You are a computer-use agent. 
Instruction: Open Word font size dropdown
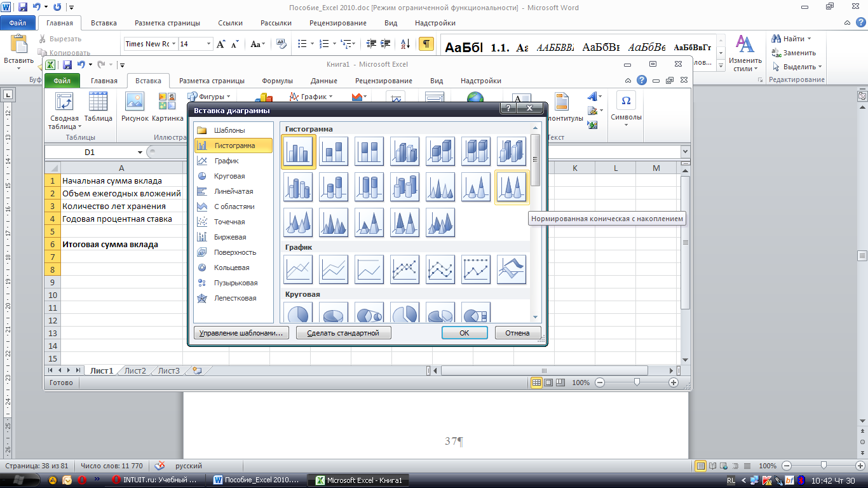208,44
